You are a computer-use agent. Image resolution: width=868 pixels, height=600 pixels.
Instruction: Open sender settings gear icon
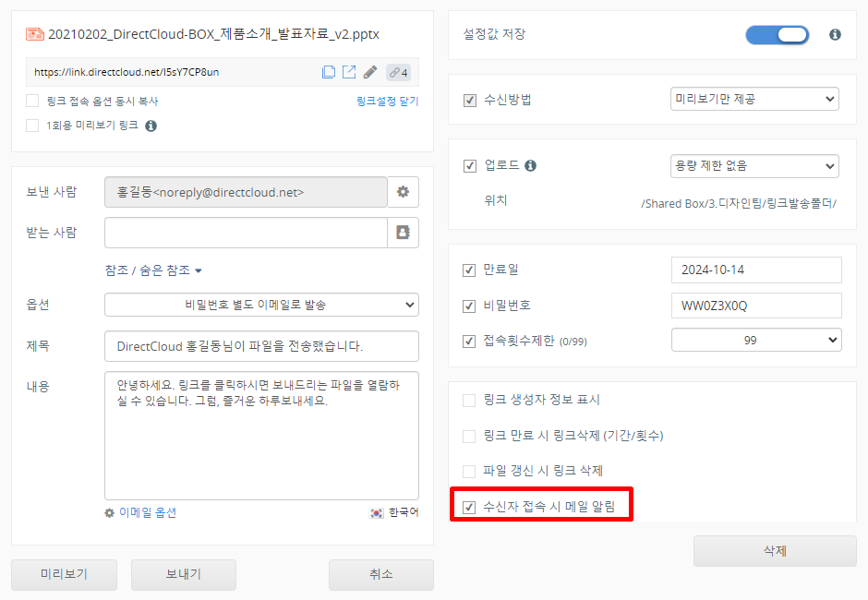coord(403,192)
